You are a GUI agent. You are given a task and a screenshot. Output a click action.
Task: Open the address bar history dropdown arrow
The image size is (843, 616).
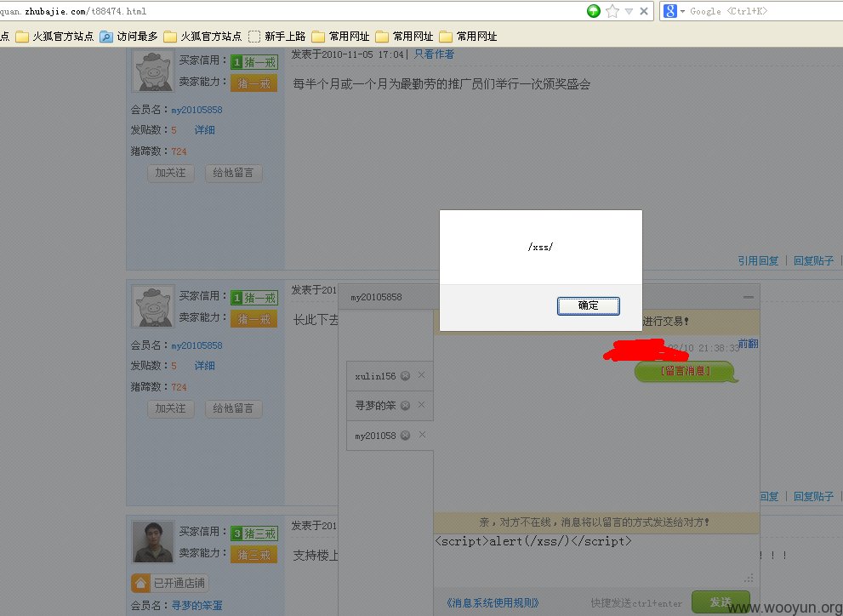coord(629,11)
